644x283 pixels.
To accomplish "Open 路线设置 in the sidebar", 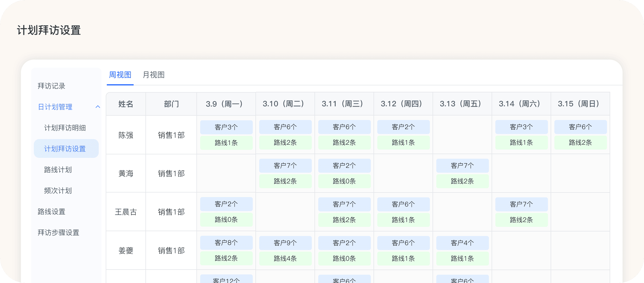I will click(52, 212).
